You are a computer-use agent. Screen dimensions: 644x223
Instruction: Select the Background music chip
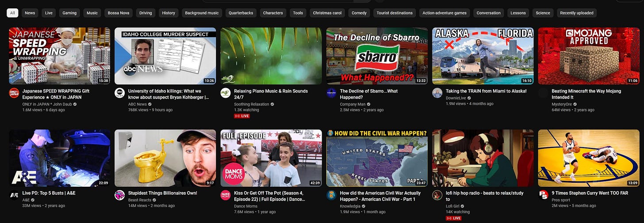pos(202,13)
